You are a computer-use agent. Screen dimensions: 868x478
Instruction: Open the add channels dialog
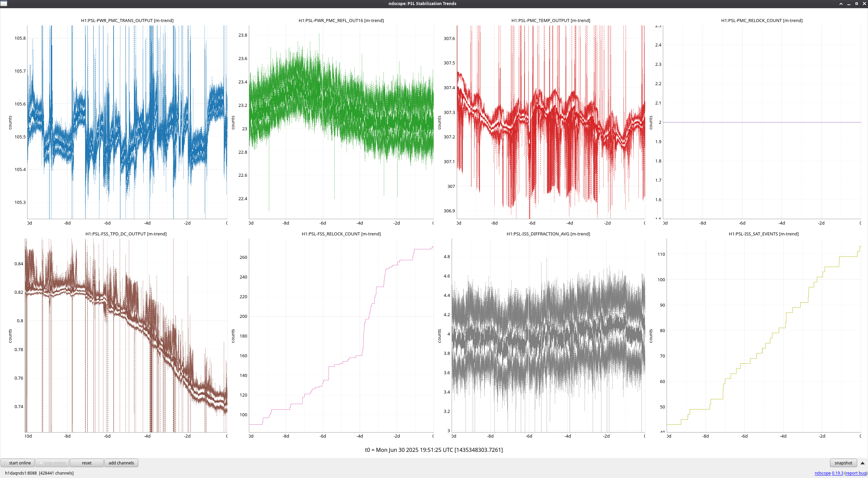121,463
